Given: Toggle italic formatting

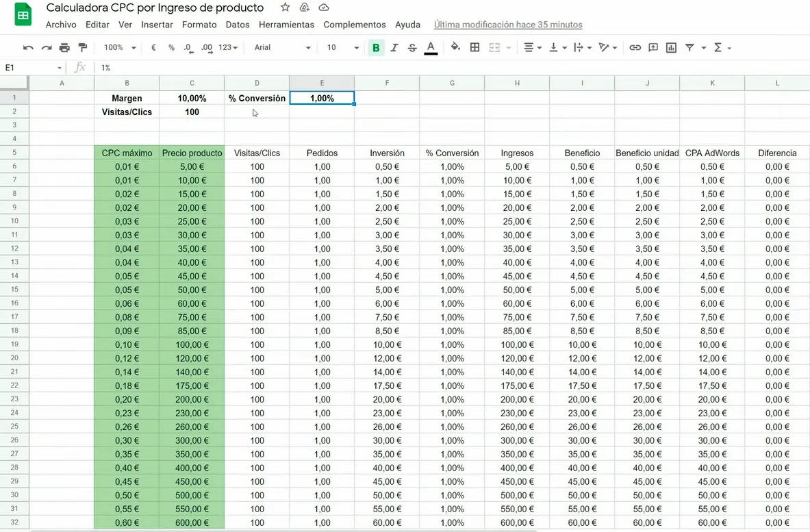Looking at the screenshot, I should tap(394, 47).
